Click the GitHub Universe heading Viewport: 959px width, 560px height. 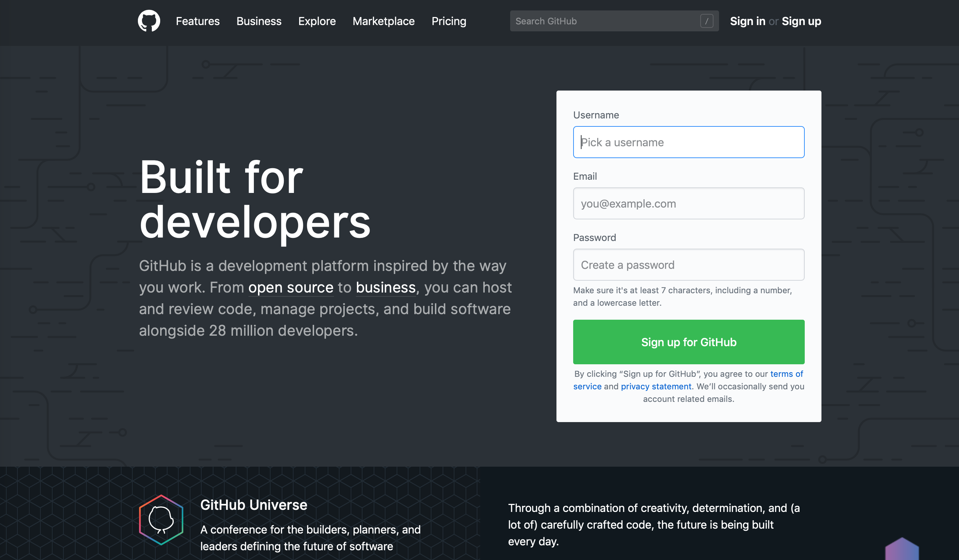(x=254, y=505)
